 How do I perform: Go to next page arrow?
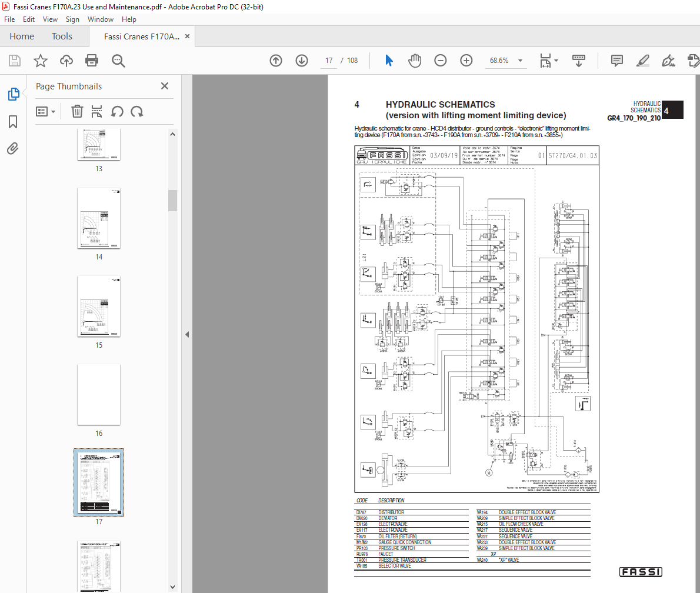(302, 61)
